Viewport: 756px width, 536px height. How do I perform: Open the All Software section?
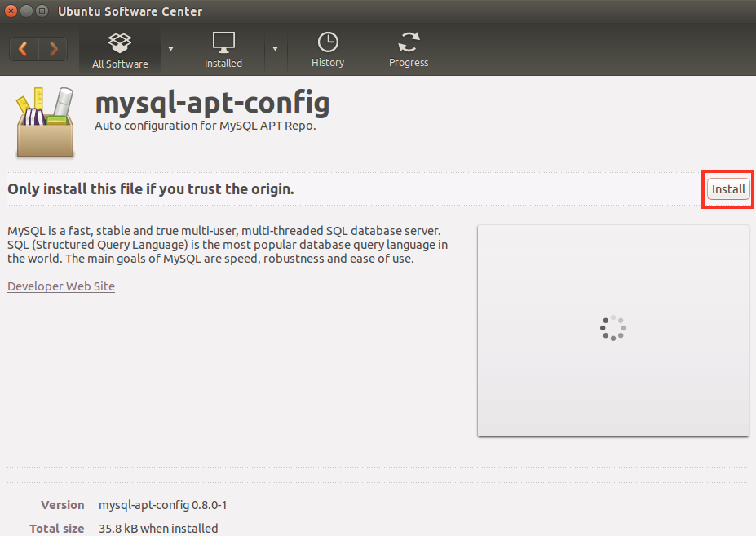click(120, 51)
